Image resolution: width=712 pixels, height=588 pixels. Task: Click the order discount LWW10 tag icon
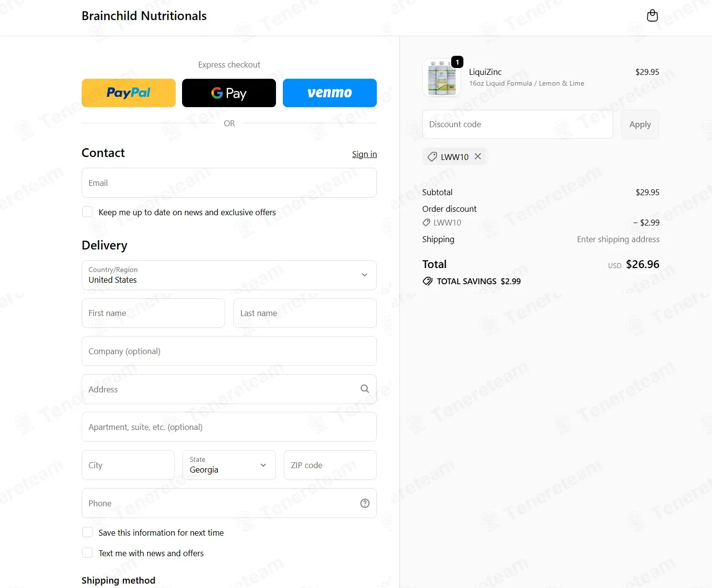click(426, 223)
